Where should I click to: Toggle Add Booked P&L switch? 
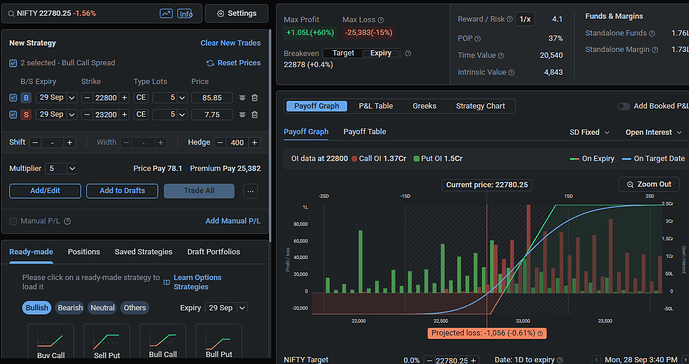coord(623,106)
